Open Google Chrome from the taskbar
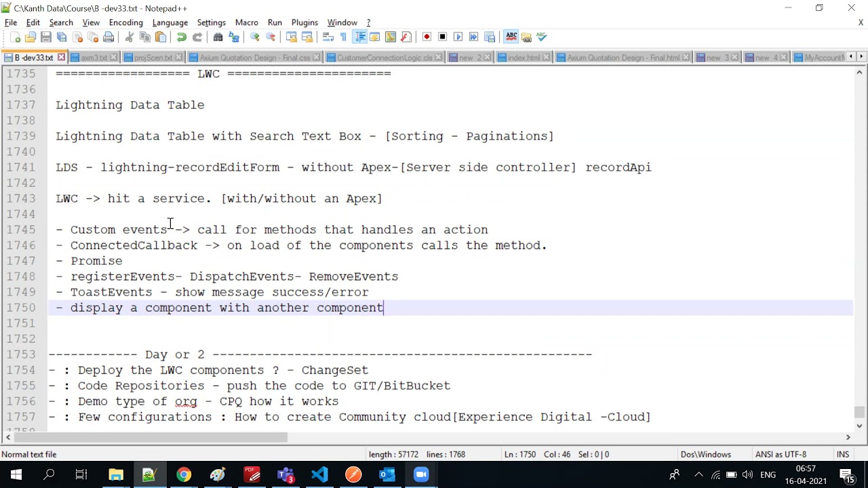This screenshot has width=868, height=488. pos(184,474)
